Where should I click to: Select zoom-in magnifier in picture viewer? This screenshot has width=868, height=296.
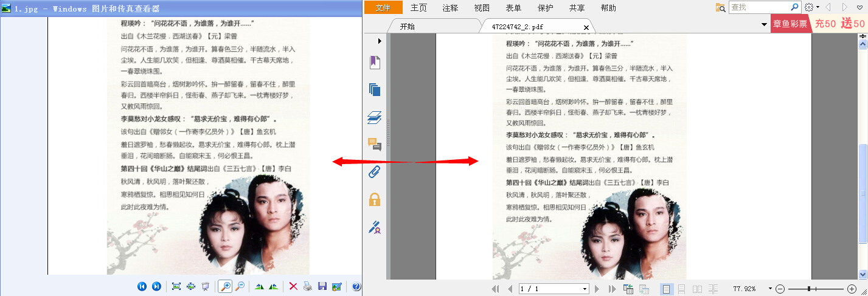tap(225, 286)
